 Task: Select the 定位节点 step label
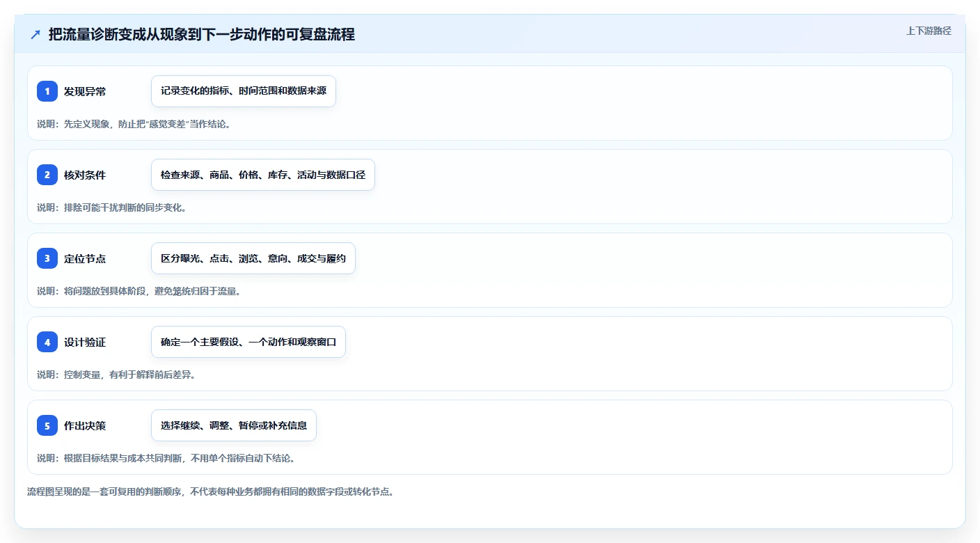tap(85, 258)
